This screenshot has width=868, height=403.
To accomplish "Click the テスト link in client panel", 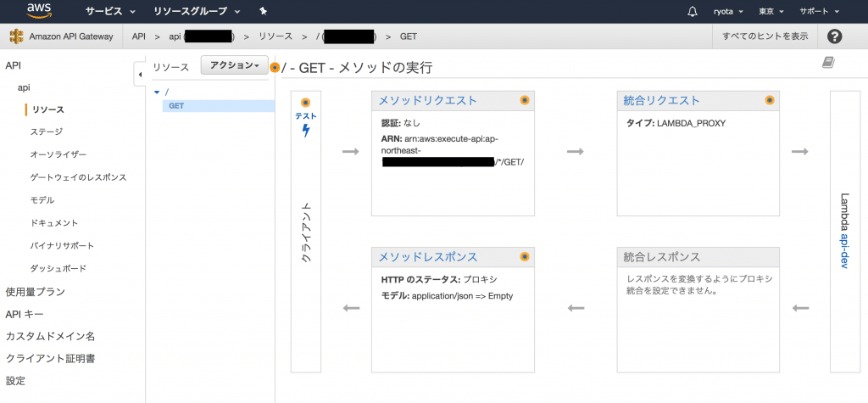I will pyautogui.click(x=305, y=116).
